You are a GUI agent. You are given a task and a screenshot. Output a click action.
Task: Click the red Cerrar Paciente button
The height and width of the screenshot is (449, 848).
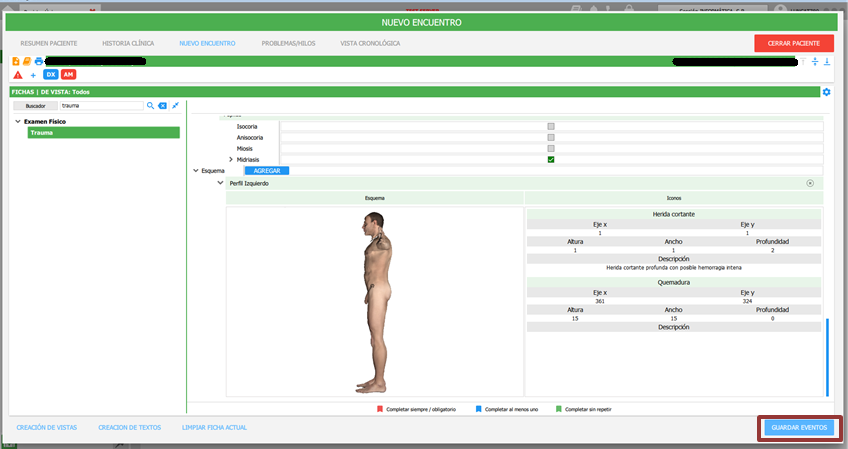click(x=793, y=44)
